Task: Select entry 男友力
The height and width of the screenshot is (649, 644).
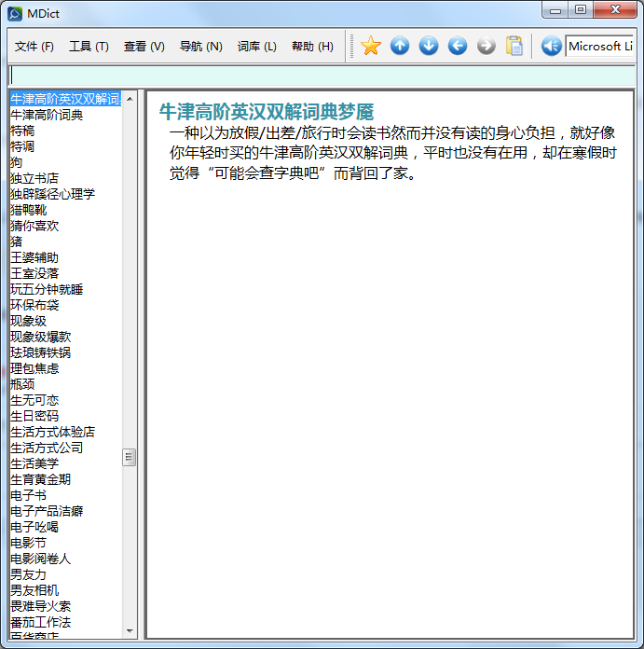Action: [29, 575]
